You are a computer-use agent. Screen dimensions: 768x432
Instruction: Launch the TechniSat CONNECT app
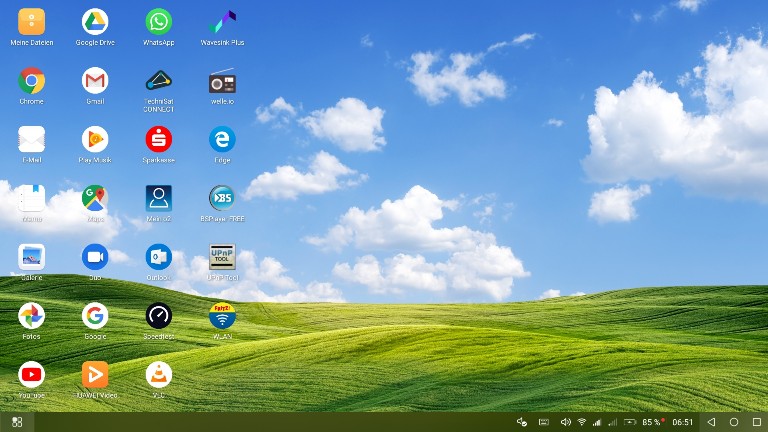[x=158, y=81]
